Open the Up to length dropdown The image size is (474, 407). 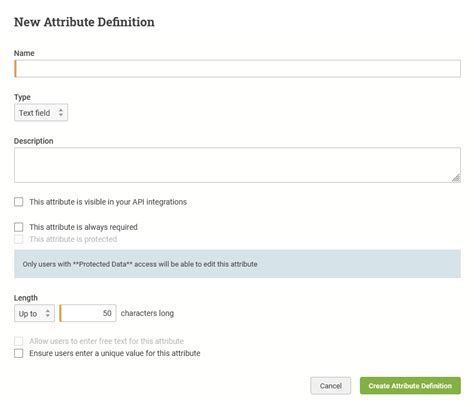point(34,313)
